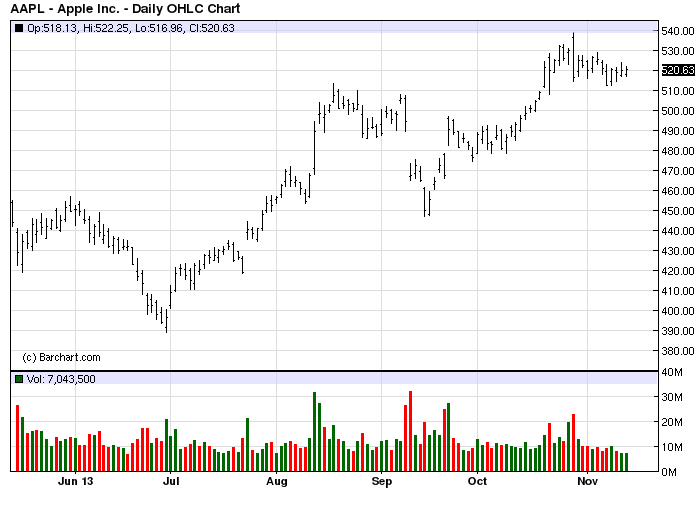Click the highest price bar reaching 540
Image resolution: width=700 pixels, height=512 pixels.
coord(574,57)
